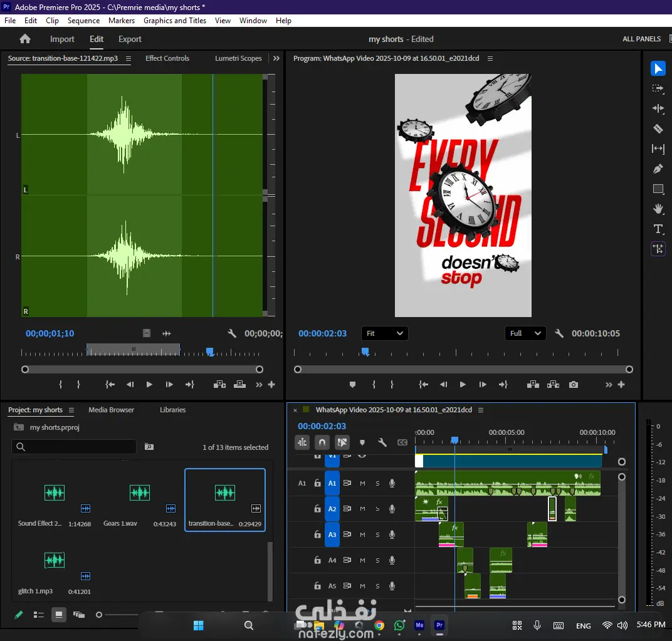Toggle Snap in Timeline magnet button
The image size is (672, 641).
(x=322, y=442)
